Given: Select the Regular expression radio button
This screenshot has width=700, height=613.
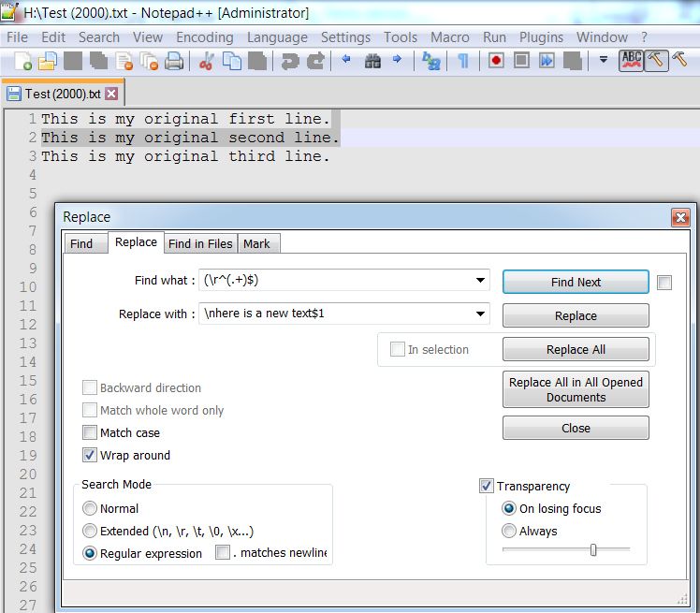Looking at the screenshot, I should coord(90,553).
